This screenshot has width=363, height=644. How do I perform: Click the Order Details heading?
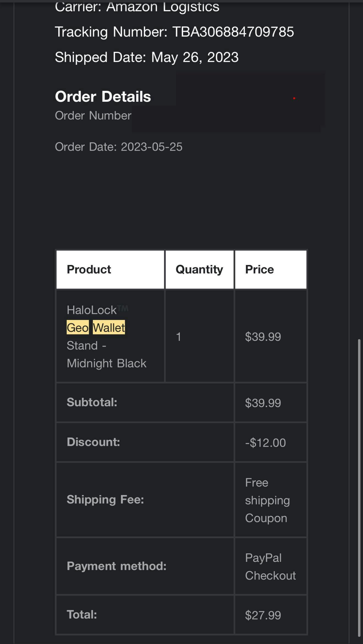pos(103,96)
